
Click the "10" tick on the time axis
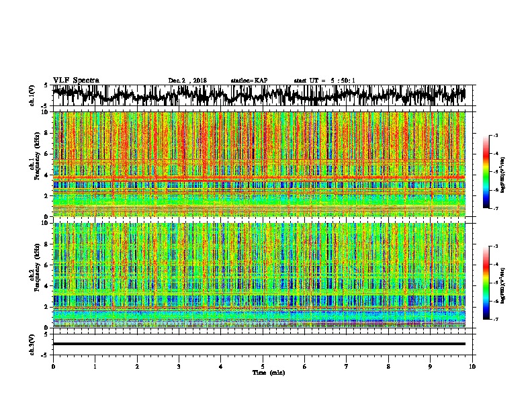[x=472, y=367]
